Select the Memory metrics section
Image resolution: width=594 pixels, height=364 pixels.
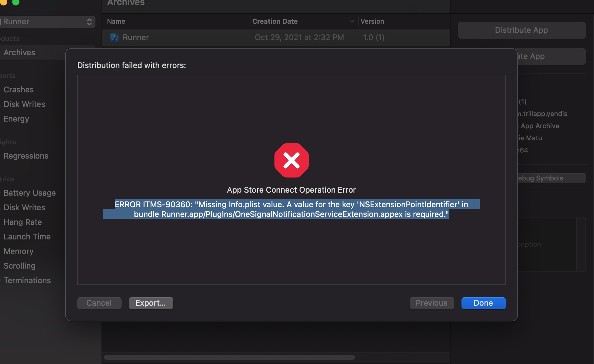19,251
